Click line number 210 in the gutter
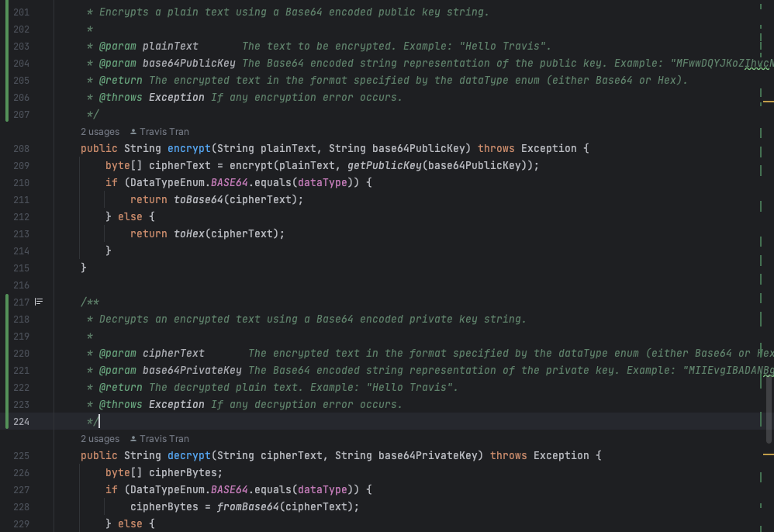 coord(21,182)
